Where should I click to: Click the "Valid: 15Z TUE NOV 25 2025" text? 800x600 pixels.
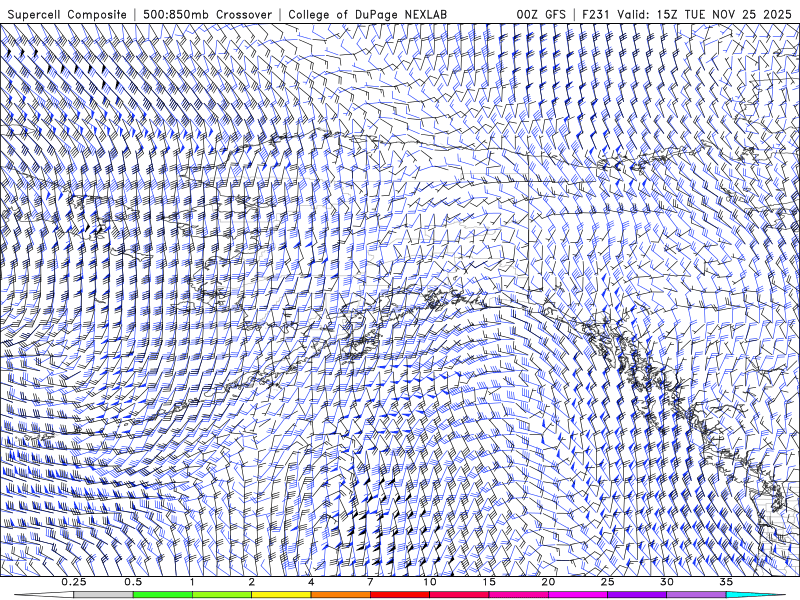pyautogui.click(x=705, y=14)
